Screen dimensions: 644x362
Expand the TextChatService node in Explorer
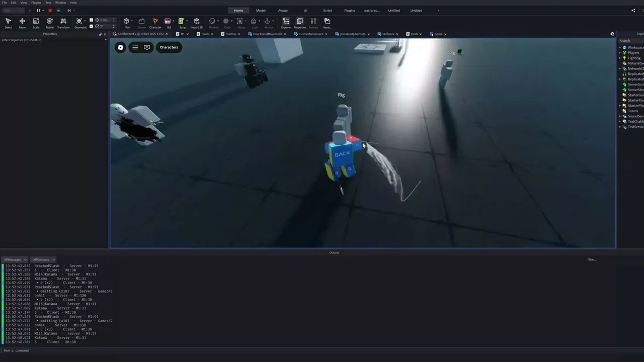click(x=620, y=122)
